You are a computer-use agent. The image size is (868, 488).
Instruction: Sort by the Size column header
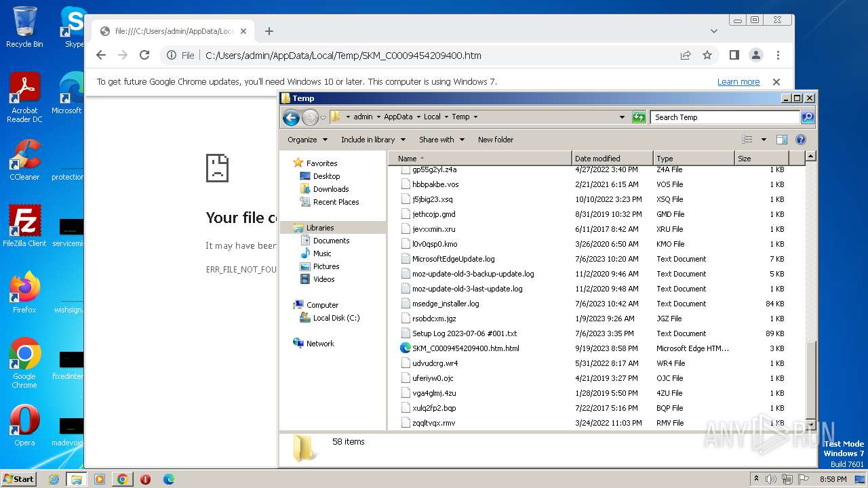pos(762,159)
